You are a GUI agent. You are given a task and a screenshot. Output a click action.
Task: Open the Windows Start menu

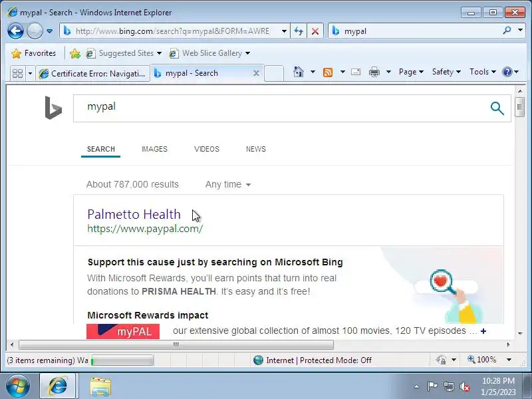point(18,386)
